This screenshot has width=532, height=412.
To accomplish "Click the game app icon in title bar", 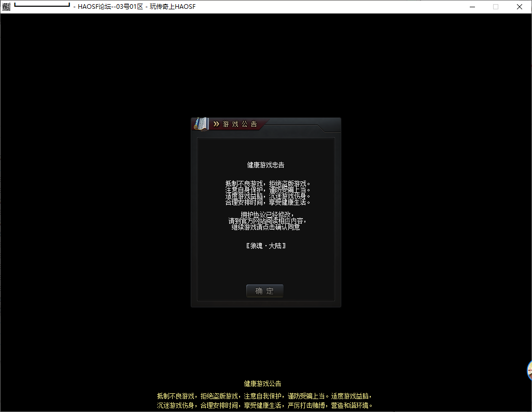I will tap(6, 7).
